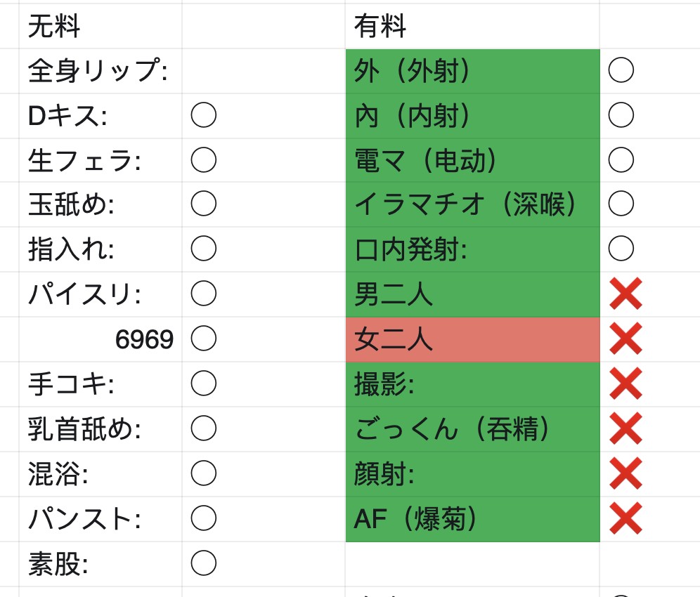
Task: Click the red X beside AF（爆菊）
Action: click(x=626, y=518)
